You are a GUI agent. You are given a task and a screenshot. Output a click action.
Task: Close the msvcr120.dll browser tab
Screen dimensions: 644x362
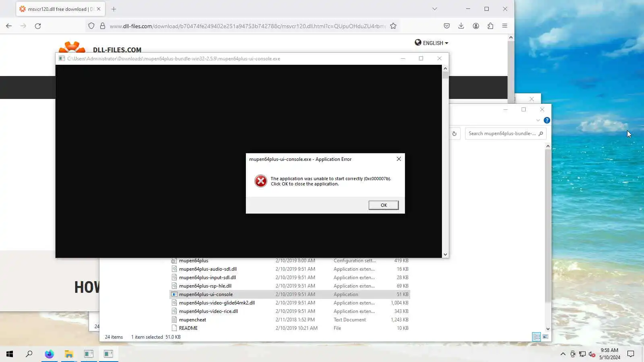click(99, 9)
